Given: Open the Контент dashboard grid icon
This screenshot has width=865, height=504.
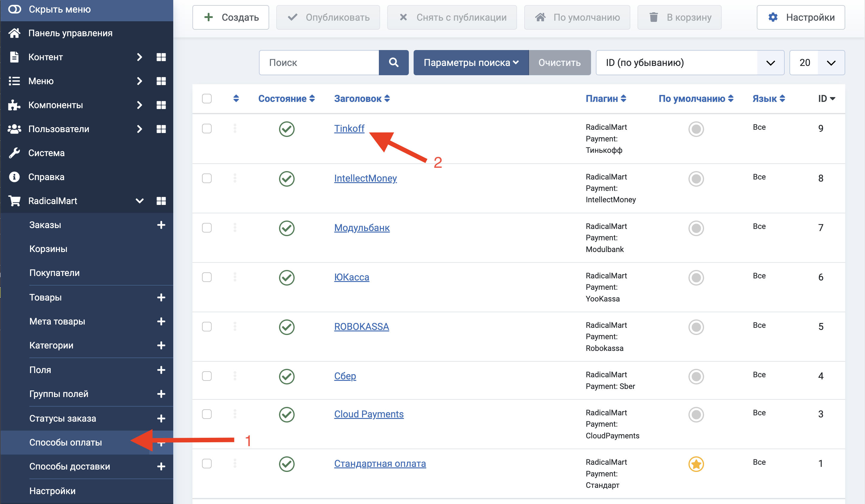Looking at the screenshot, I should (x=161, y=57).
